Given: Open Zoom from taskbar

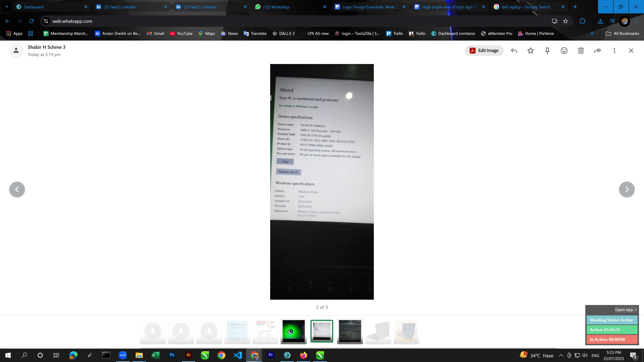Looking at the screenshot, I should click(123, 355).
